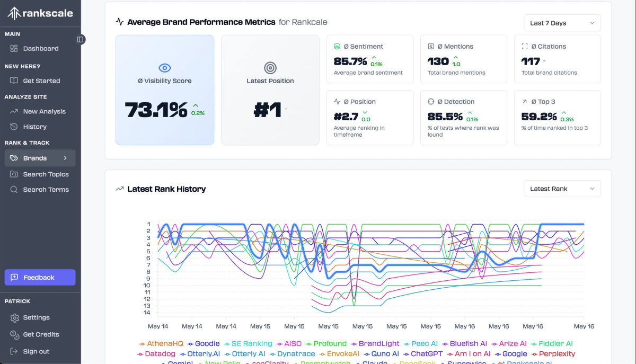Click the 85.7% sentiment value

[x=350, y=61]
